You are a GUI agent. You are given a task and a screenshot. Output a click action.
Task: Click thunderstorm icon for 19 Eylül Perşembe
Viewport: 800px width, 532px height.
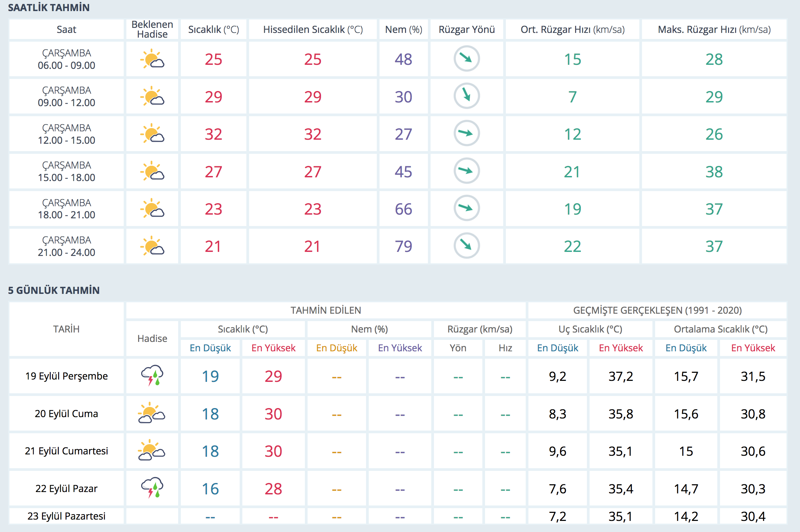pos(152,375)
